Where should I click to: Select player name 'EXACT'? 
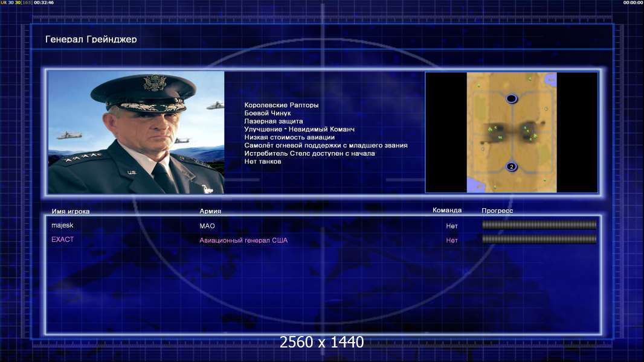tap(62, 240)
